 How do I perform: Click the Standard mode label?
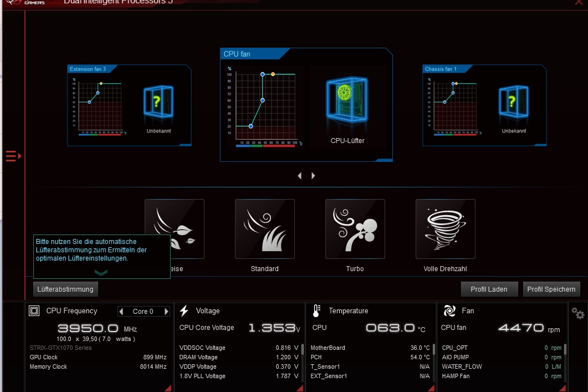click(x=265, y=268)
